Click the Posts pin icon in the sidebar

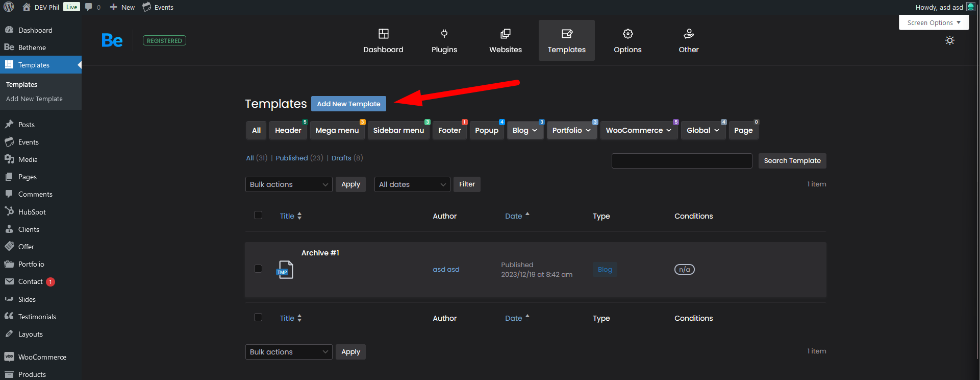point(9,124)
